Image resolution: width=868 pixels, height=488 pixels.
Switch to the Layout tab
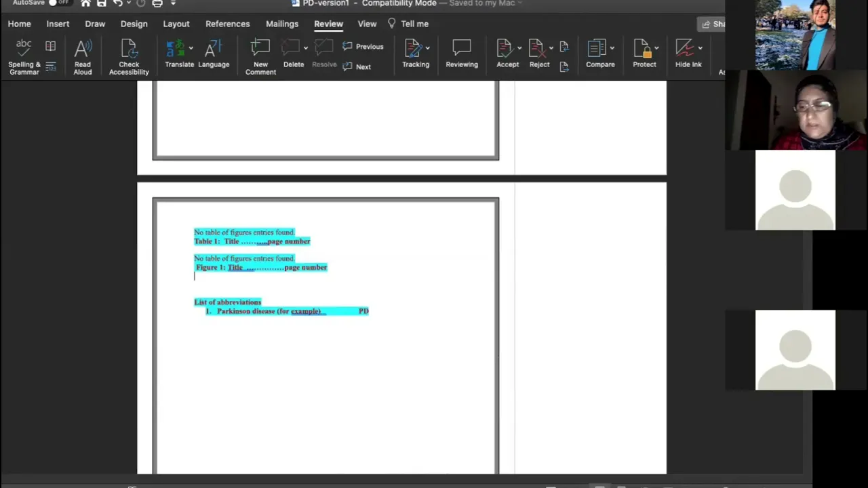click(x=176, y=24)
